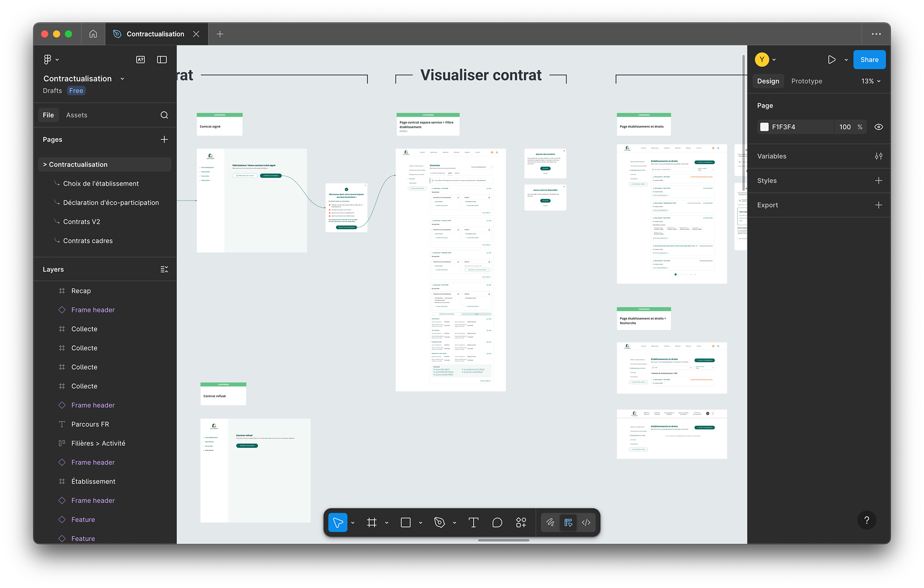Toggle sidebar panel visibility icon
This screenshot has width=924, height=588.
[x=162, y=60]
